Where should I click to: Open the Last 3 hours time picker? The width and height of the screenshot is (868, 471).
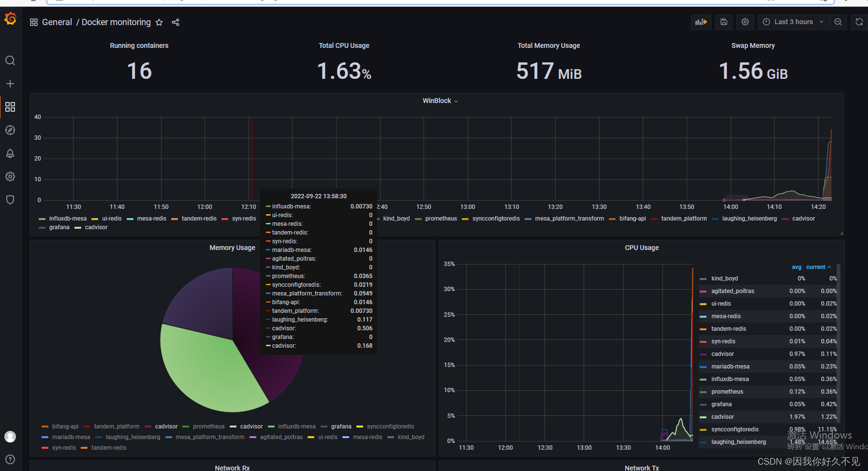(793, 22)
